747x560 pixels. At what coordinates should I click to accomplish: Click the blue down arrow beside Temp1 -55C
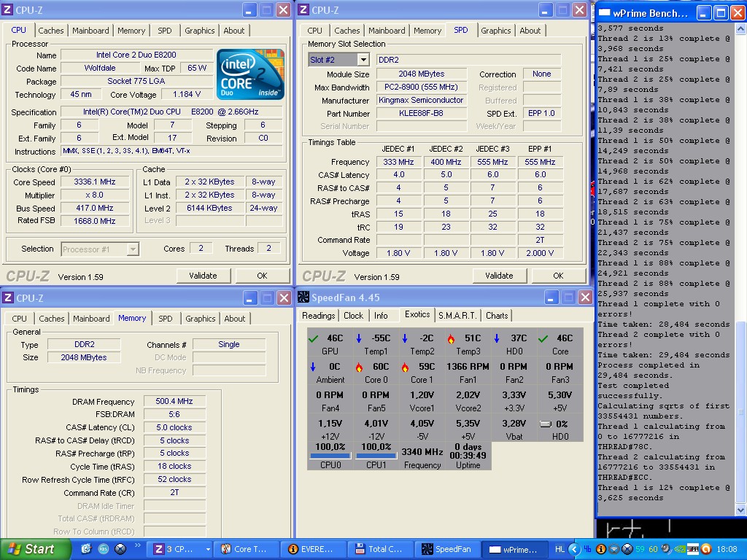coord(359,338)
